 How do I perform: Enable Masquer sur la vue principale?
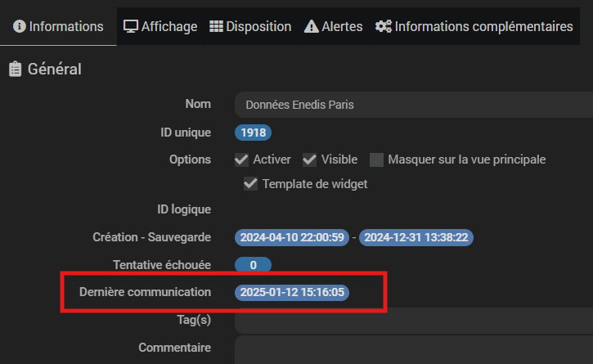(377, 160)
